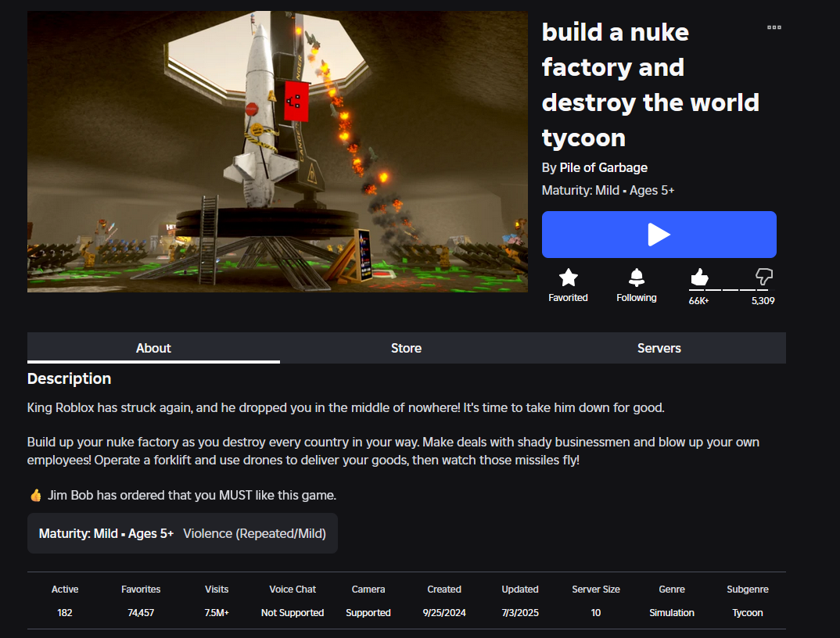The width and height of the screenshot is (840, 638).
Task: Click the Visits value 7.5M+
Action: coord(217,613)
